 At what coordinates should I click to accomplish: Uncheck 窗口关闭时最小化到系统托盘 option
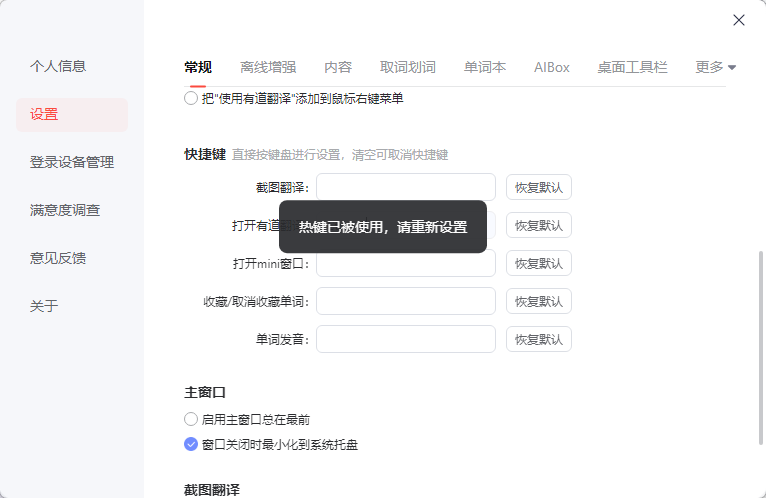(191, 445)
